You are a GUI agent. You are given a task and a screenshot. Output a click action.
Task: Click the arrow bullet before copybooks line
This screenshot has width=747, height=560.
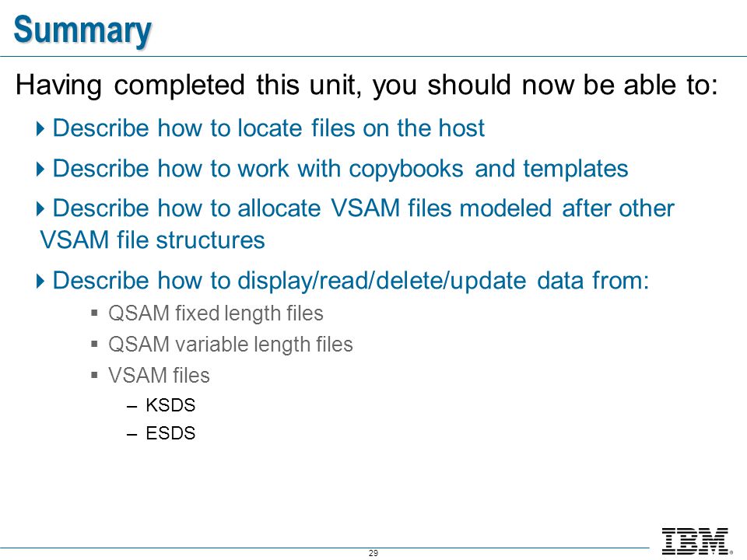tap(40, 169)
